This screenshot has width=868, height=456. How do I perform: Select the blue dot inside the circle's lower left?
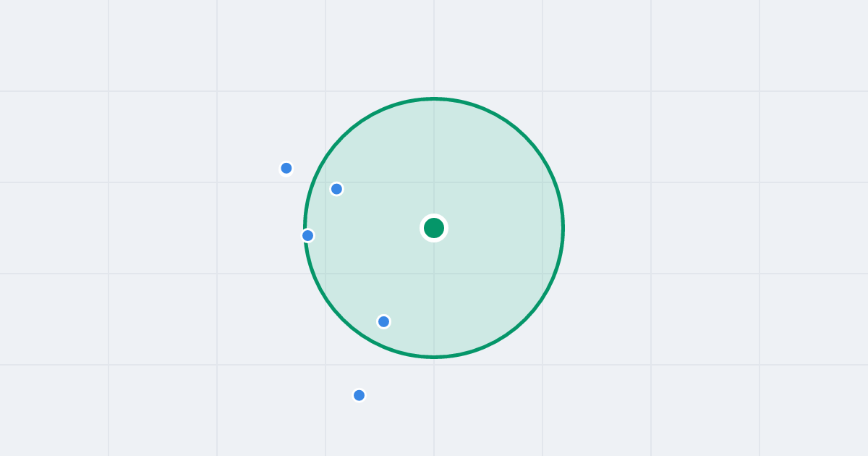tap(384, 321)
